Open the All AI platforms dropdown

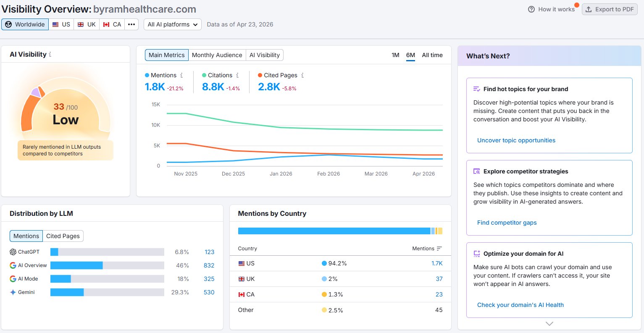173,24
